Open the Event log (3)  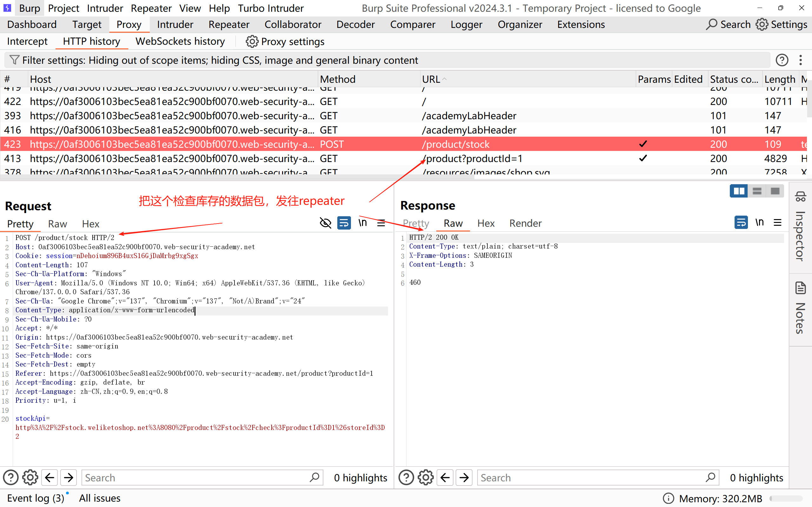point(36,498)
